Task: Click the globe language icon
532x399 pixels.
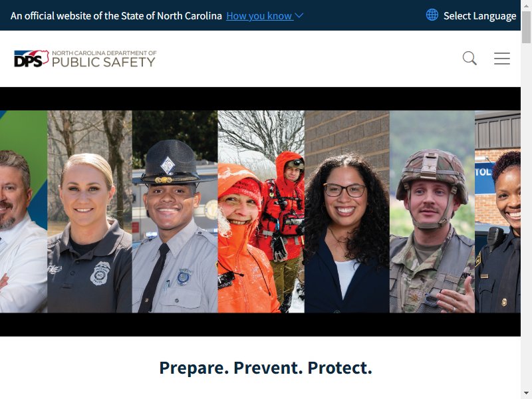Action: (432, 15)
